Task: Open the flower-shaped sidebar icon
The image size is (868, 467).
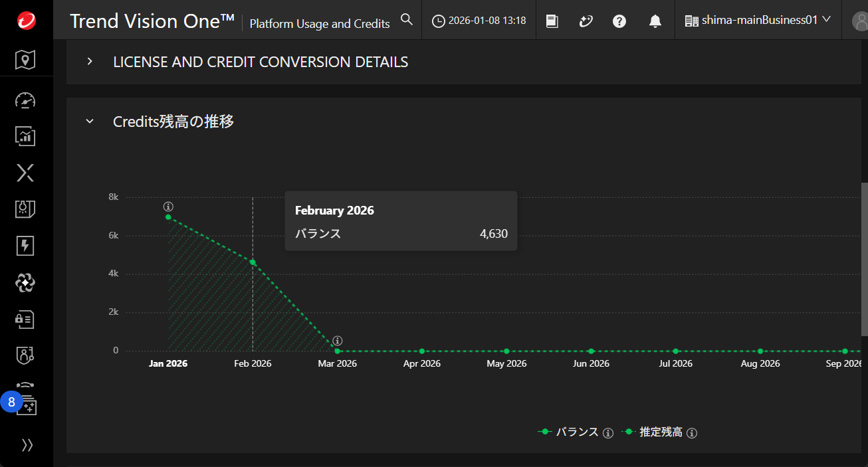Action: [x=25, y=283]
